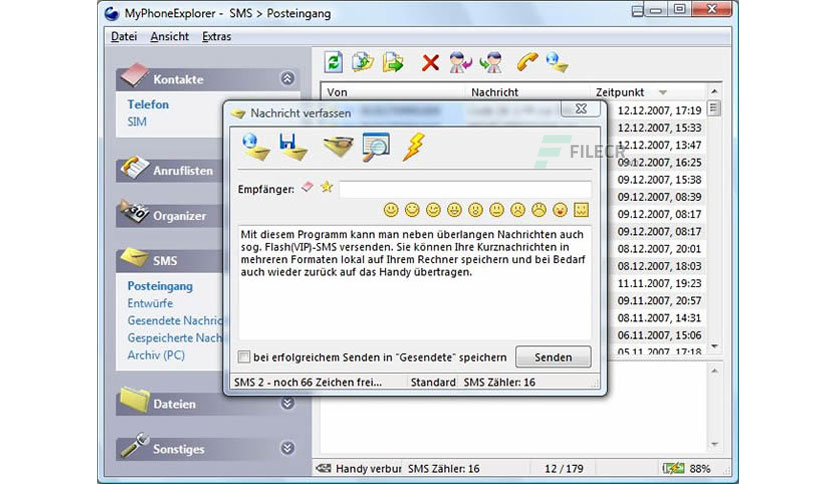The height and width of the screenshot is (484, 836).
Task: Insert the second smiley emoticon
Action: pos(412,210)
